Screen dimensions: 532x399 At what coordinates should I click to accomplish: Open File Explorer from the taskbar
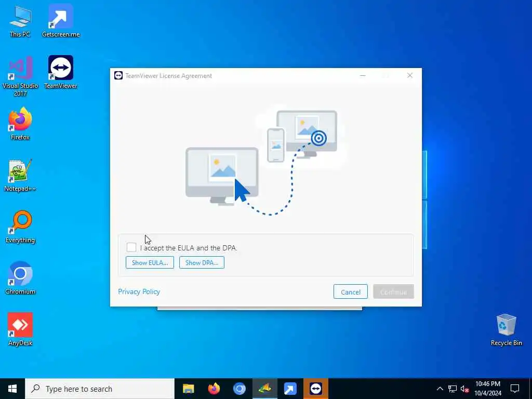[x=188, y=389]
